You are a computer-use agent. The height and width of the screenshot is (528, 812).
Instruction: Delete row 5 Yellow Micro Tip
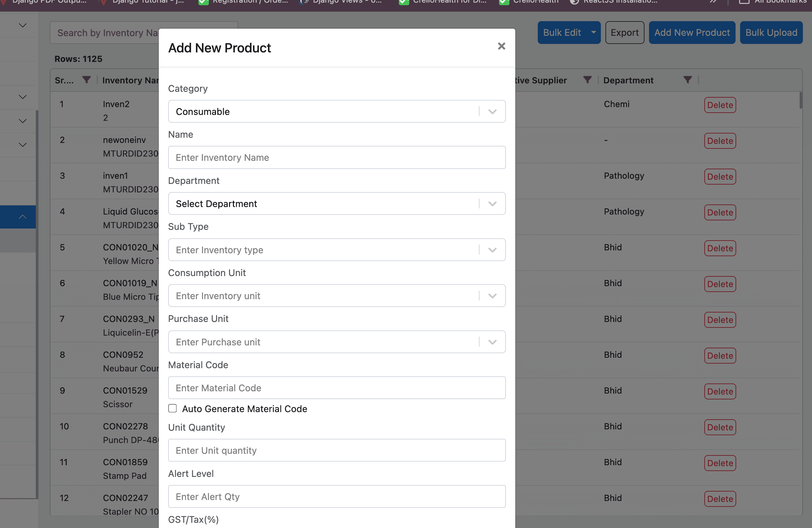(720, 248)
